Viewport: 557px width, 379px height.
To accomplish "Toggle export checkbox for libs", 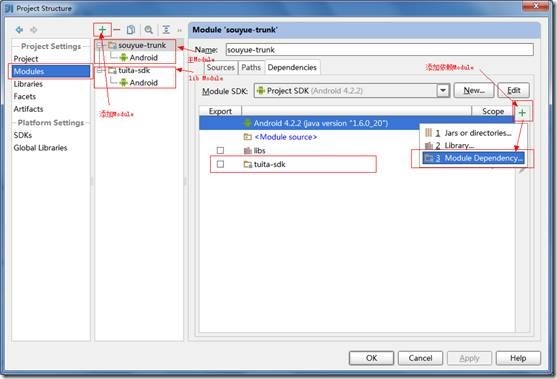I will click(x=220, y=151).
